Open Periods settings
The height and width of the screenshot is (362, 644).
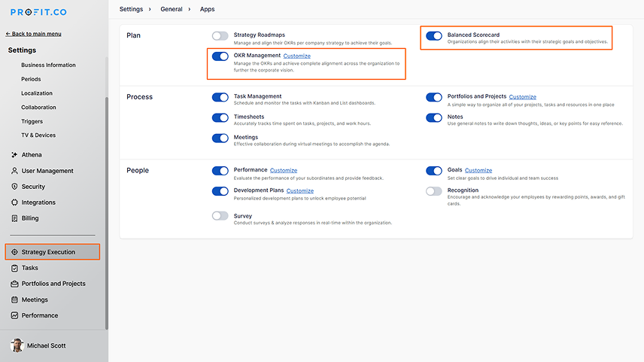[x=31, y=79]
